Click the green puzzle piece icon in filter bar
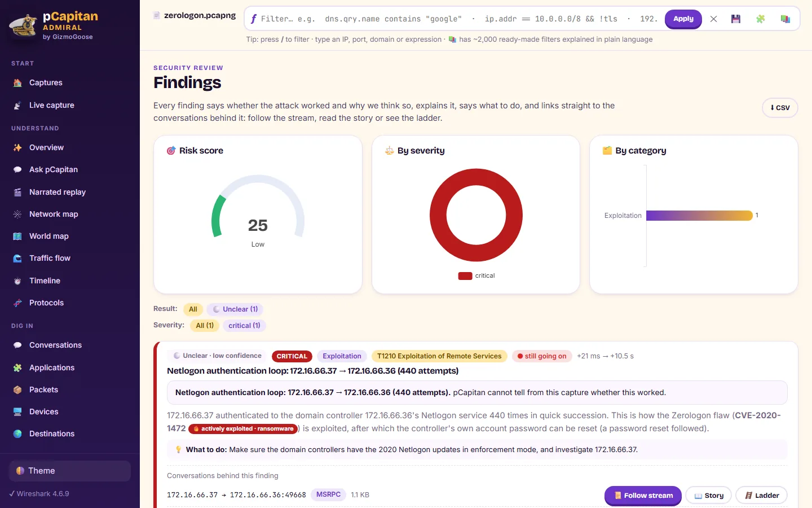The height and width of the screenshot is (508, 812). point(761,19)
